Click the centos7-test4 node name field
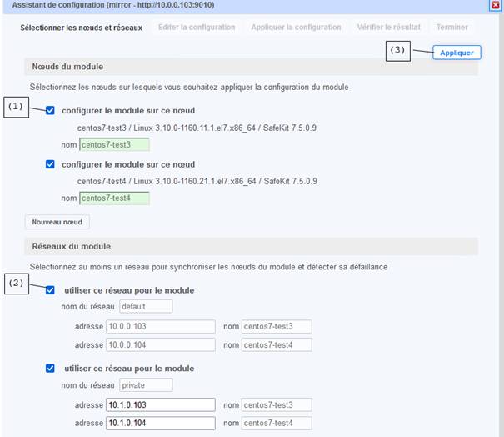 [x=114, y=198]
